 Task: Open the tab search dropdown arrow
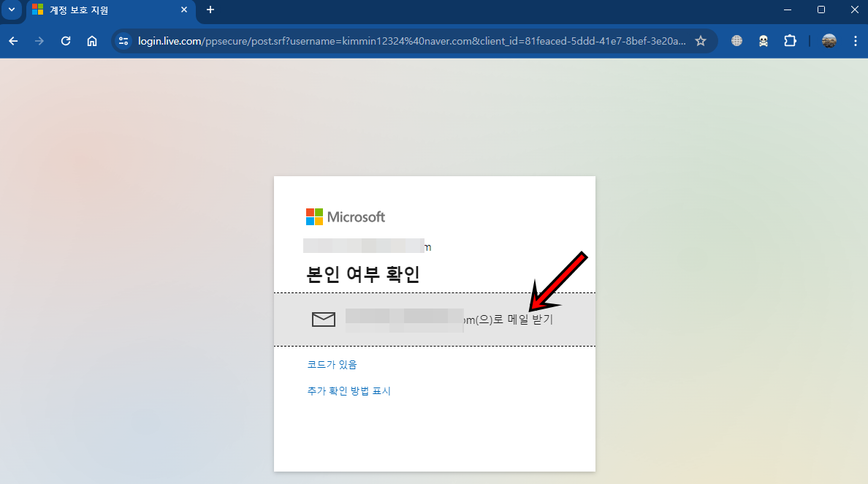point(12,10)
